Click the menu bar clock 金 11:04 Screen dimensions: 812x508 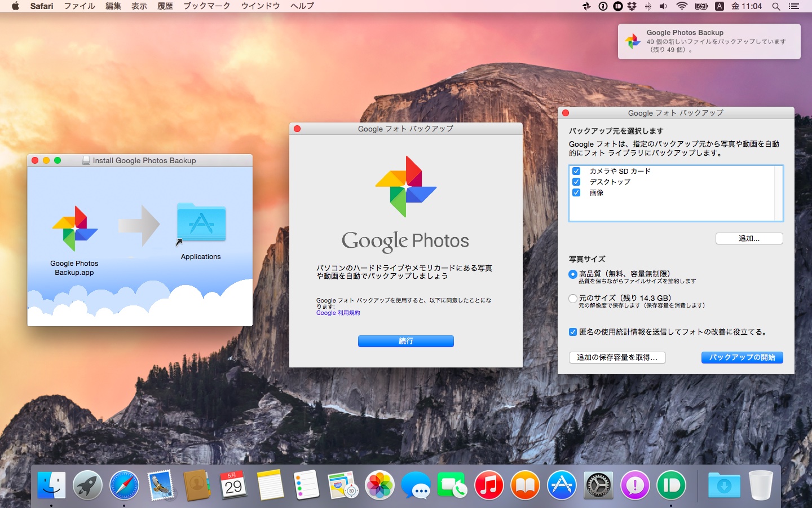[747, 6]
